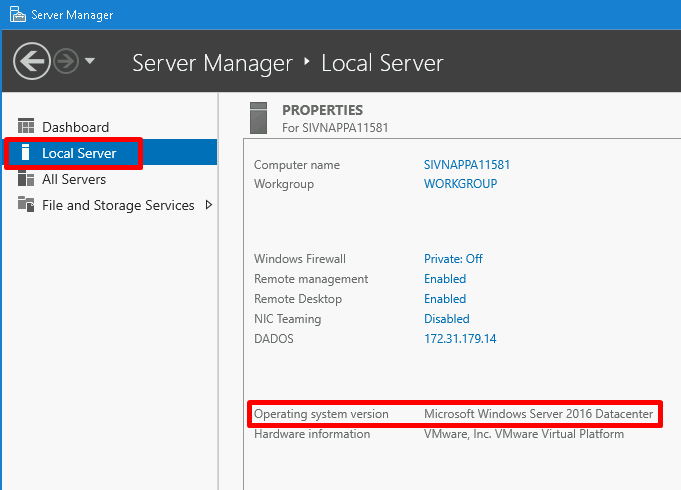Click the 'NIC Teaming' label

coord(288,319)
